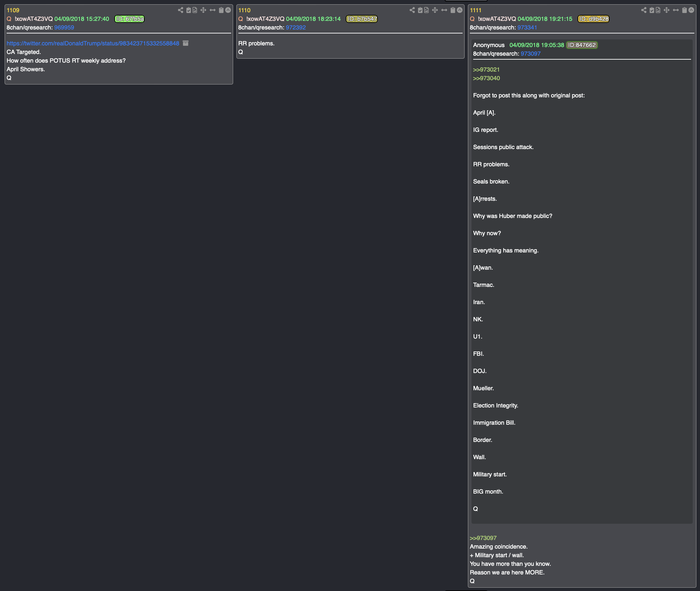Click the image file icon on post 1111
700x591 pixels.
658,10
